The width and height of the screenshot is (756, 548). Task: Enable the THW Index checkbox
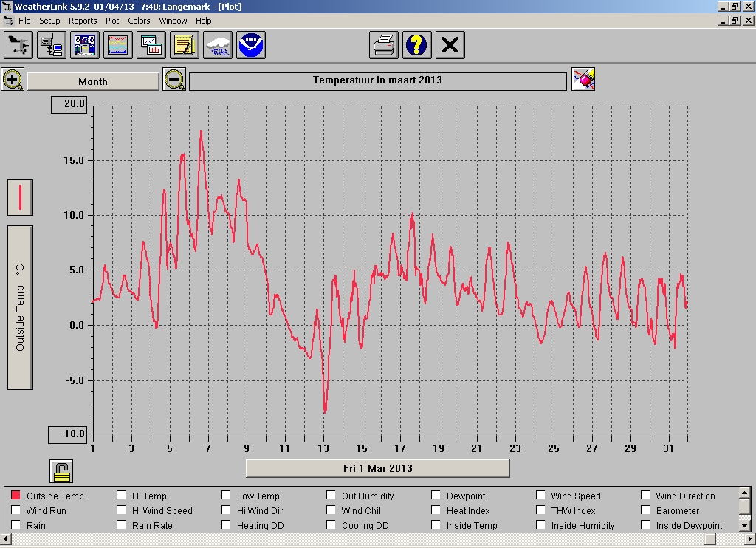[540, 510]
